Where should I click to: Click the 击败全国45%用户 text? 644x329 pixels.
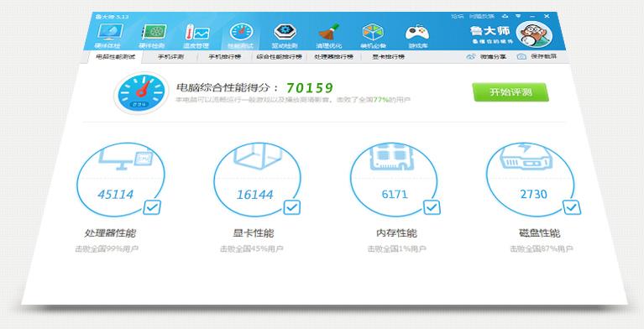(251, 249)
